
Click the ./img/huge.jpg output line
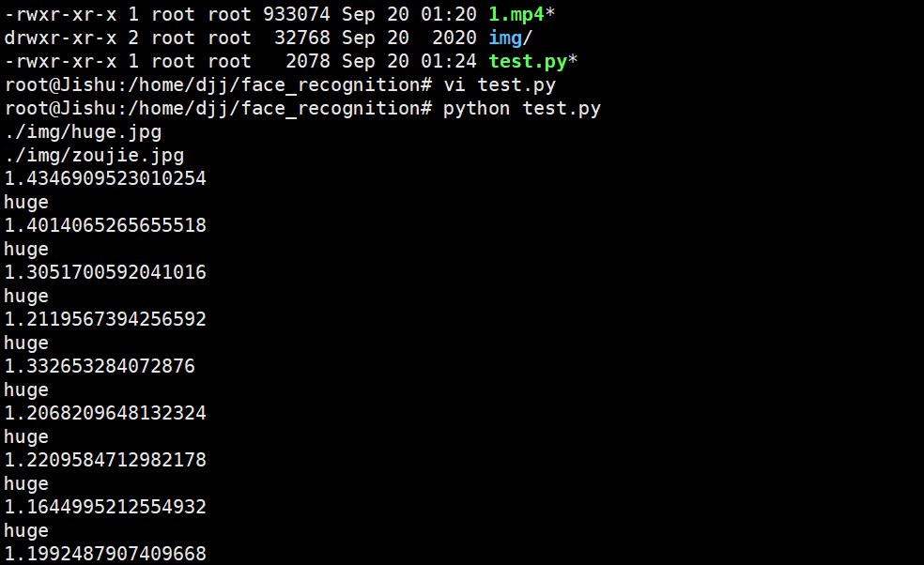coord(83,131)
